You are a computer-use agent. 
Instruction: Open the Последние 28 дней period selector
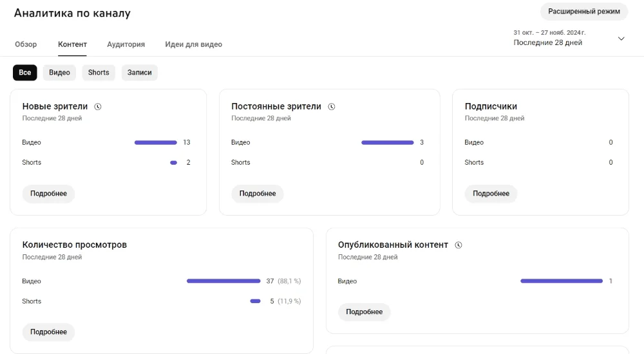(x=548, y=42)
